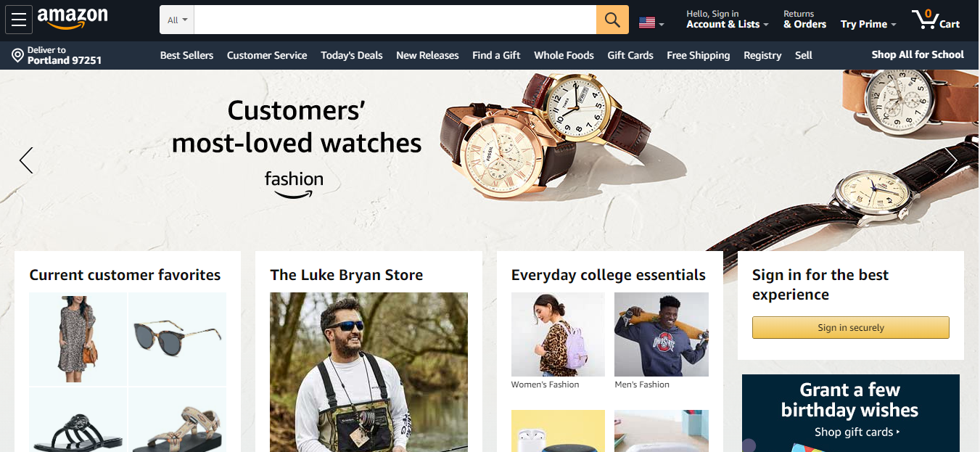Click the Amazon logo

tap(73, 19)
